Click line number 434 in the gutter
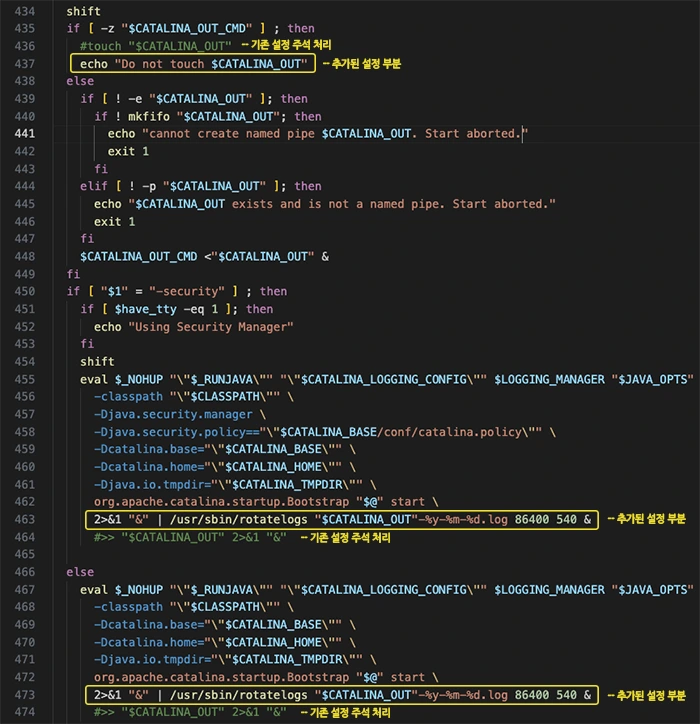 pos(25,11)
